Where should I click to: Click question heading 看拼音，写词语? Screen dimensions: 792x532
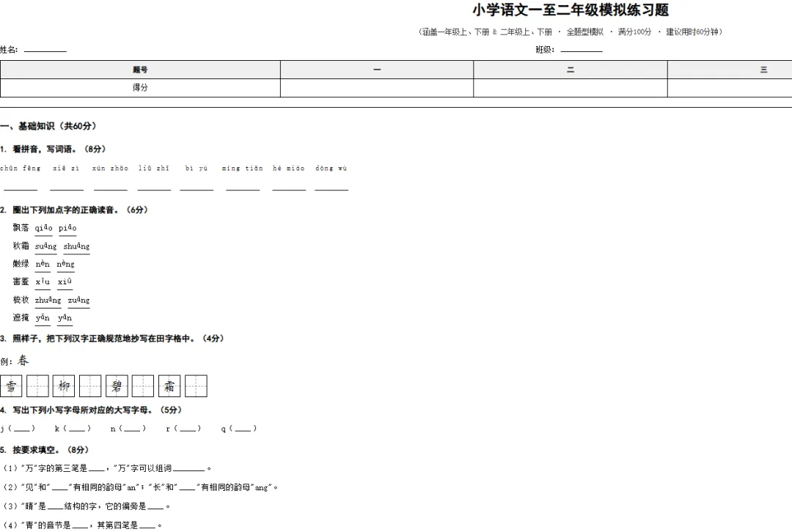(53, 149)
